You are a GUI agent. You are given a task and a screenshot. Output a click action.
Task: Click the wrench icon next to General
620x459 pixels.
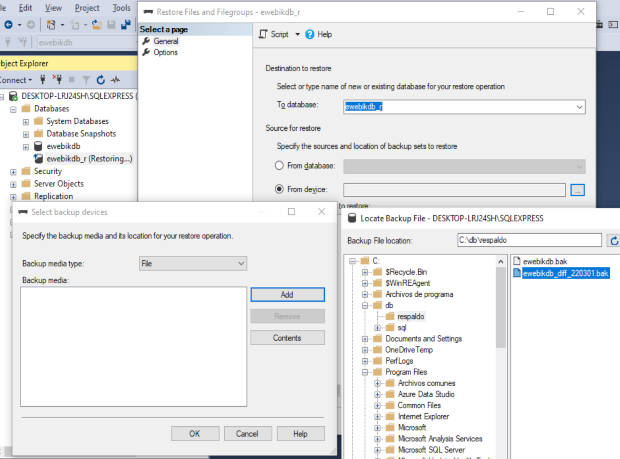(146, 41)
